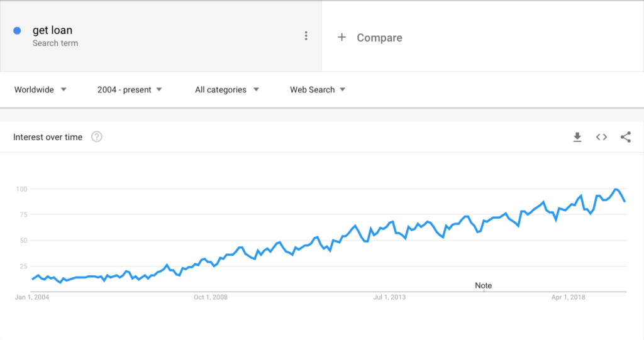Click the Jul 1, 2013 axis label
Screen dimensions: 644x340
click(389, 297)
